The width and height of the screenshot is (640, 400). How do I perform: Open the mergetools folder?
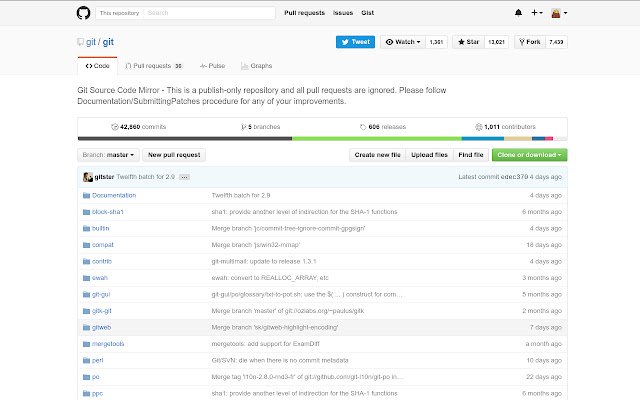coord(108,344)
